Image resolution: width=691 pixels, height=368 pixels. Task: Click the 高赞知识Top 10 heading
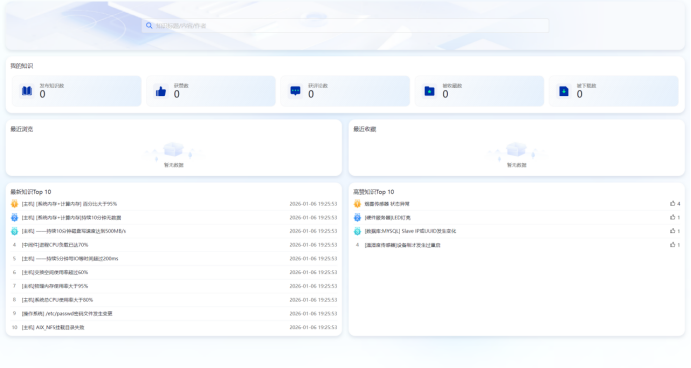374,192
